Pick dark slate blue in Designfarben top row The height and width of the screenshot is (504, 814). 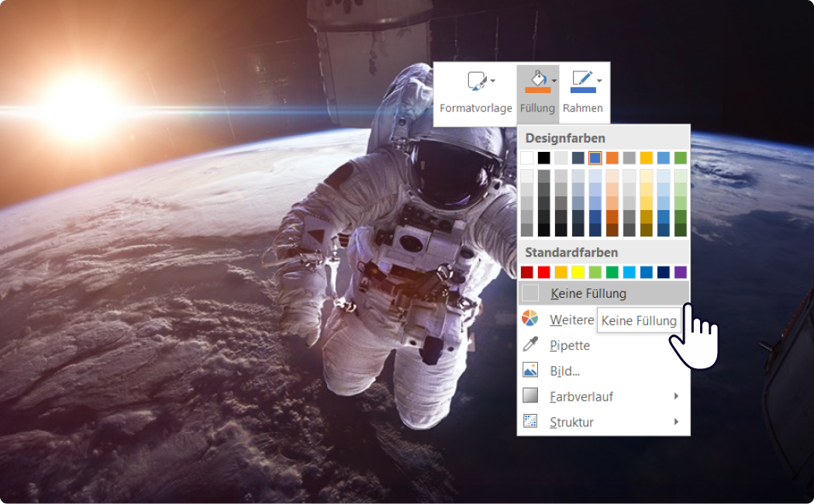coord(578,158)
